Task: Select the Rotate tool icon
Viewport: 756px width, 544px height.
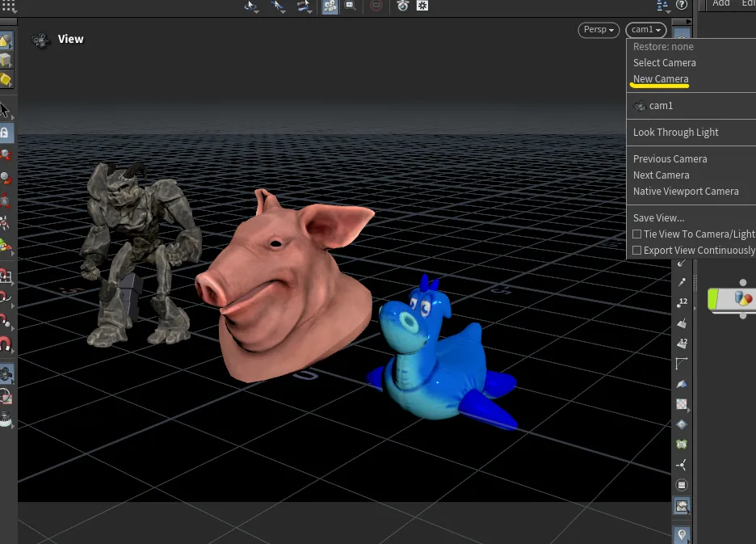Action: (x=6, y=178)
